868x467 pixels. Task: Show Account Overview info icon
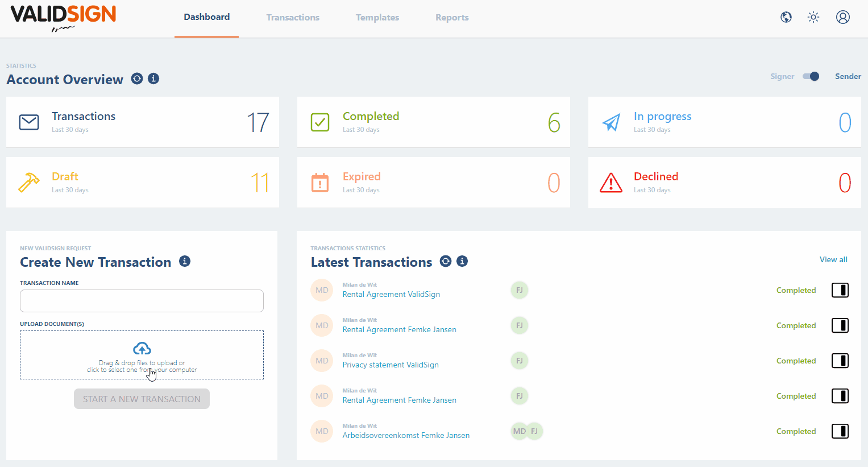point(153,78)
